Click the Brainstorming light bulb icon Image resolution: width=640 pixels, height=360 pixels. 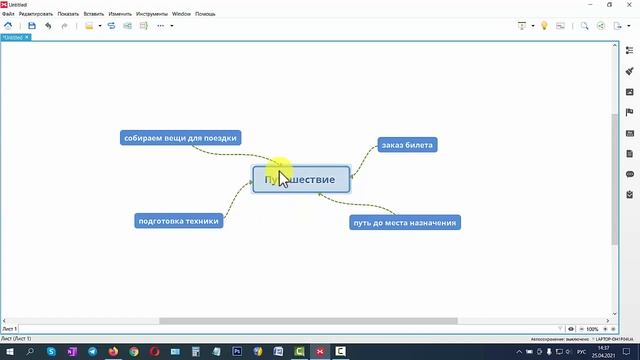(x=544, y=26)
